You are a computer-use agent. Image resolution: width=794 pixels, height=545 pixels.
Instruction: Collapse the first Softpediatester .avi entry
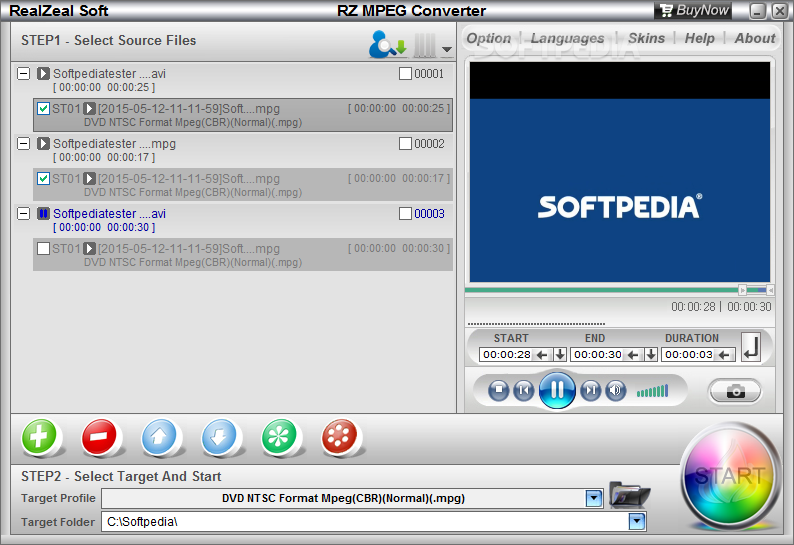[x=23, y=73]
